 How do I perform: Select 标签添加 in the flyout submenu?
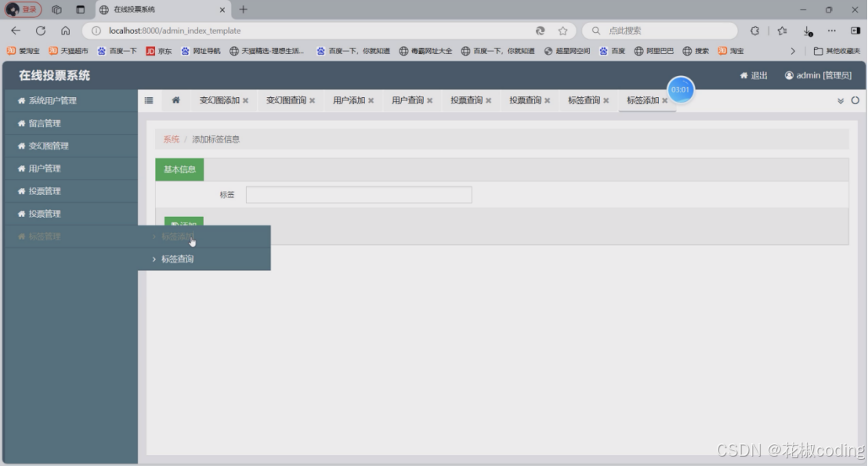[x=204, y=237]
